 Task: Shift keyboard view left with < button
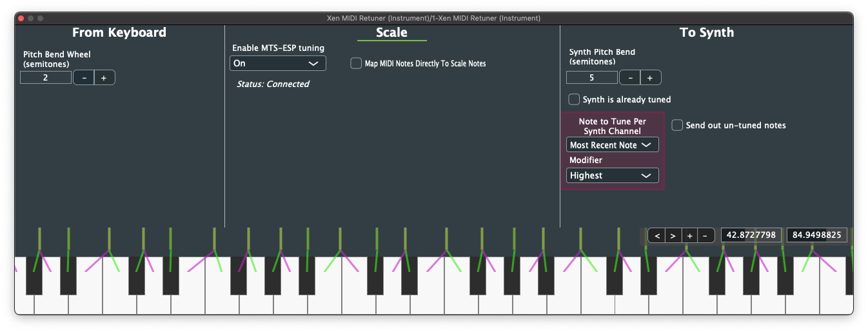coord(656,235)
